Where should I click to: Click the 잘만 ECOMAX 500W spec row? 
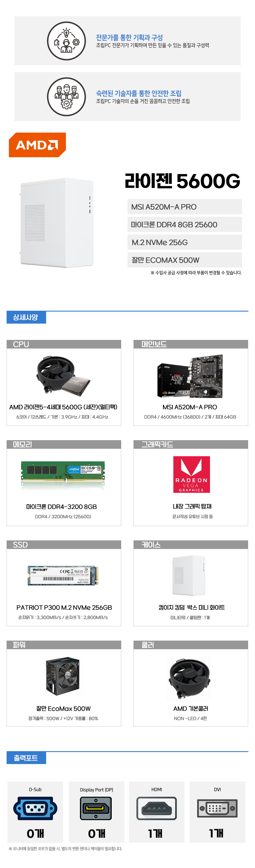pos(185,260)
